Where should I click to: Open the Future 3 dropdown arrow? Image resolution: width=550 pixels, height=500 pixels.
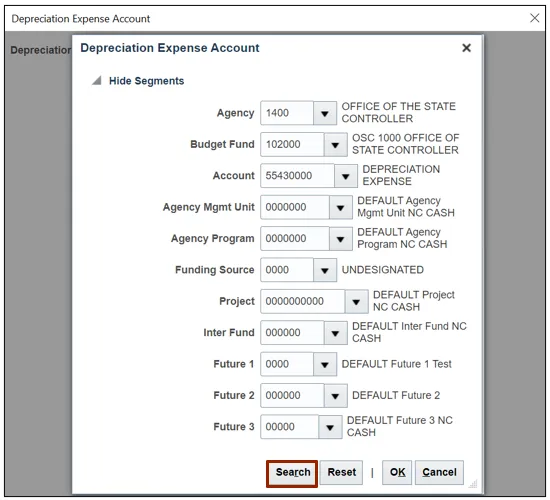tap(330, 427)
